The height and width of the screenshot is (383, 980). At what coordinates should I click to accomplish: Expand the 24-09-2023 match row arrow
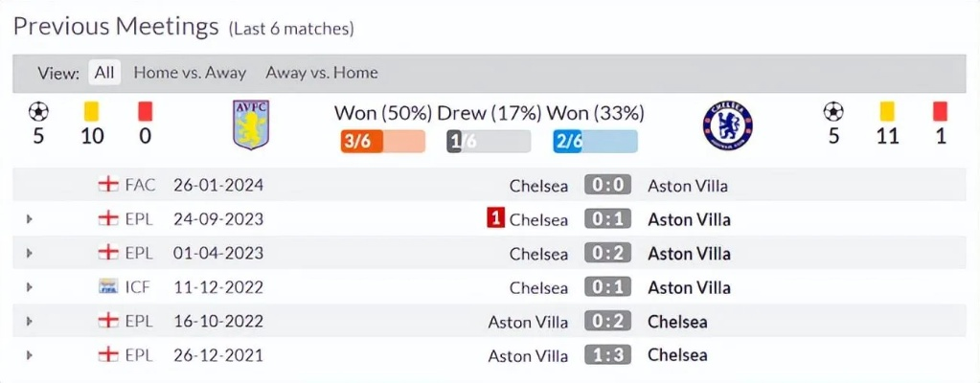point(30,219)
